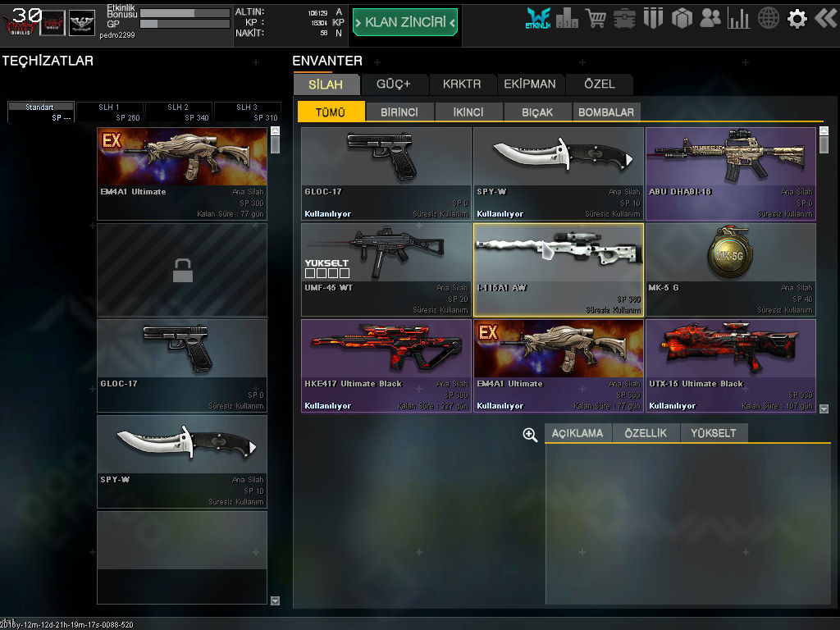The image size is (840, 630).
Task: Switch to the SİLAH inventory tab
Action: click(325, 84)
